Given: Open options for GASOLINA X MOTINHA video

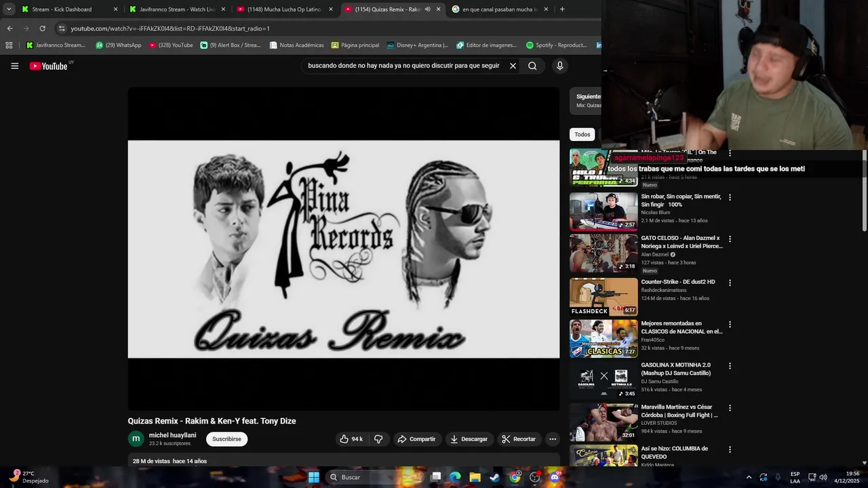Looking at the screenshot, I should (x=730, y=366).
